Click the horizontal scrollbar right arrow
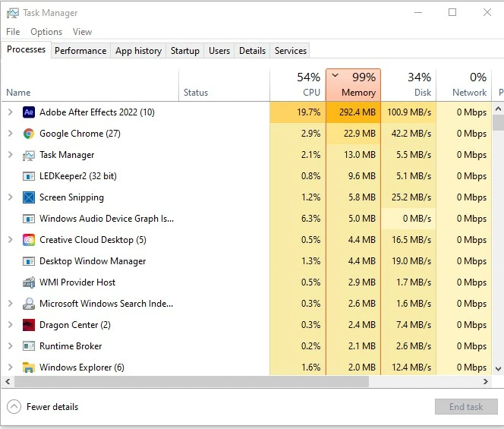 point(485,381)
